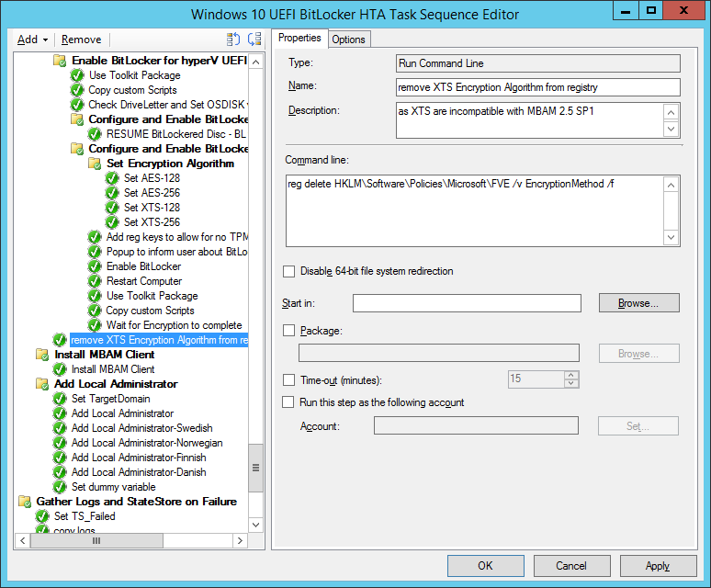The width and height of the screenshot is (711, 588).
Task: Click check icon beside Enable BitLocker step
Action: point(95,266)
